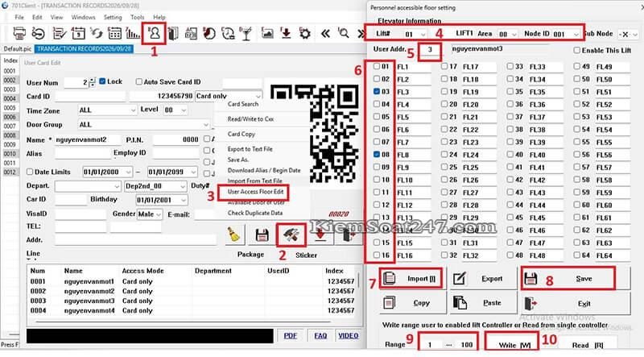644x357 pixels.
Task: Click the Write [W] button
Action: pos(514,345)
